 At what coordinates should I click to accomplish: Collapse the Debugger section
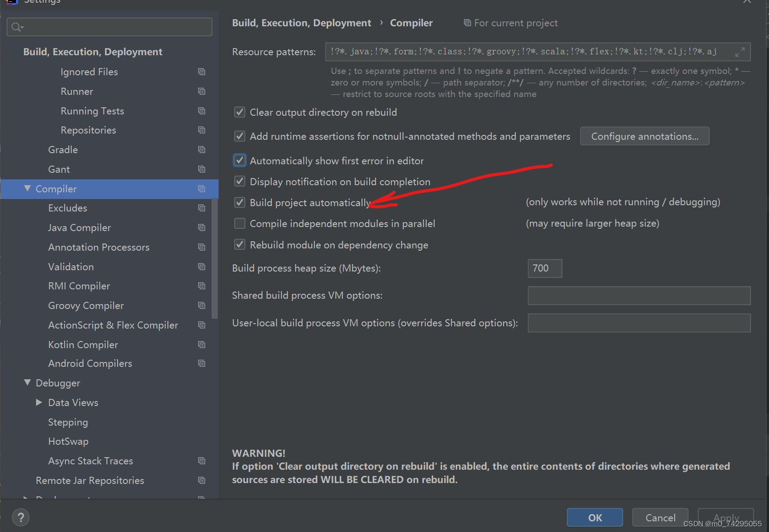(x=27, y=382)
